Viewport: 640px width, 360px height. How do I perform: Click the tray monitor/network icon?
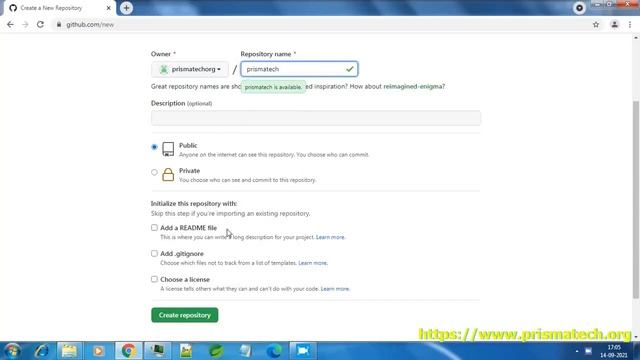point(588,351)
